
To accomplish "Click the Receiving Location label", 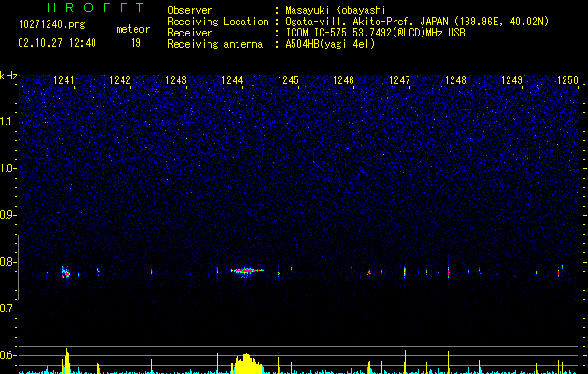I will (218, 22).
